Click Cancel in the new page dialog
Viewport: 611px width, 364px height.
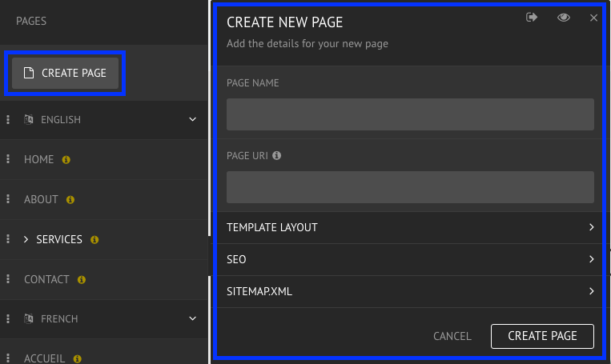point(452,336)
